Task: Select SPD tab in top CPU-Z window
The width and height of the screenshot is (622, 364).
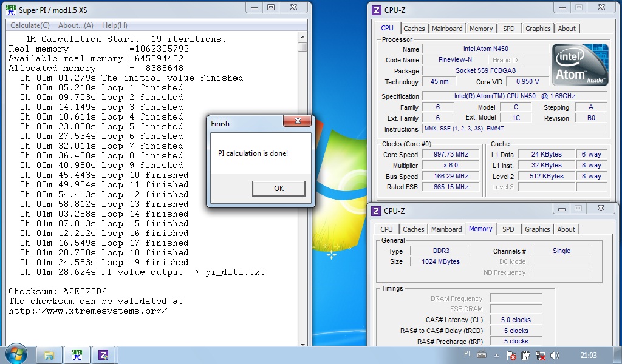Action: (x=508, y=29)
